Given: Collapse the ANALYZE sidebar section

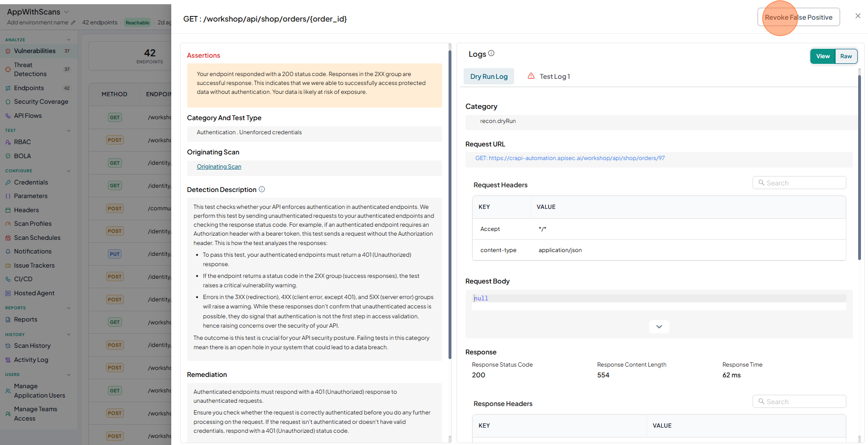Looking at the screenshot, I should point(69,40).
